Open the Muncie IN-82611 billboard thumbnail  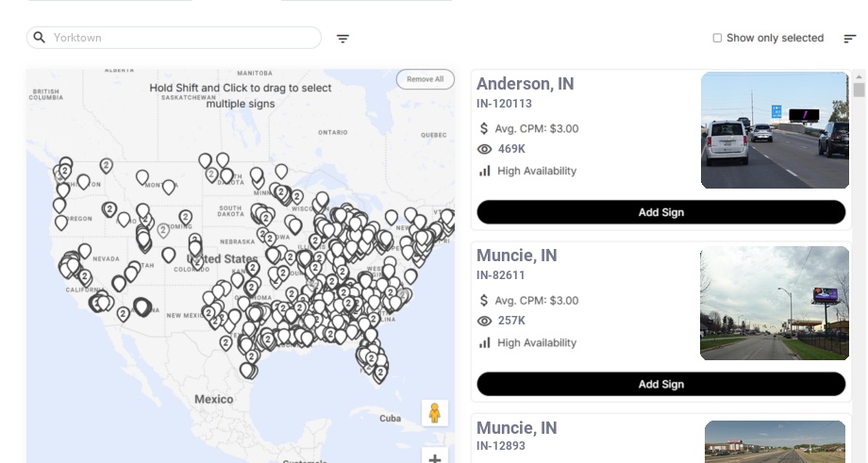click(775, 303)
